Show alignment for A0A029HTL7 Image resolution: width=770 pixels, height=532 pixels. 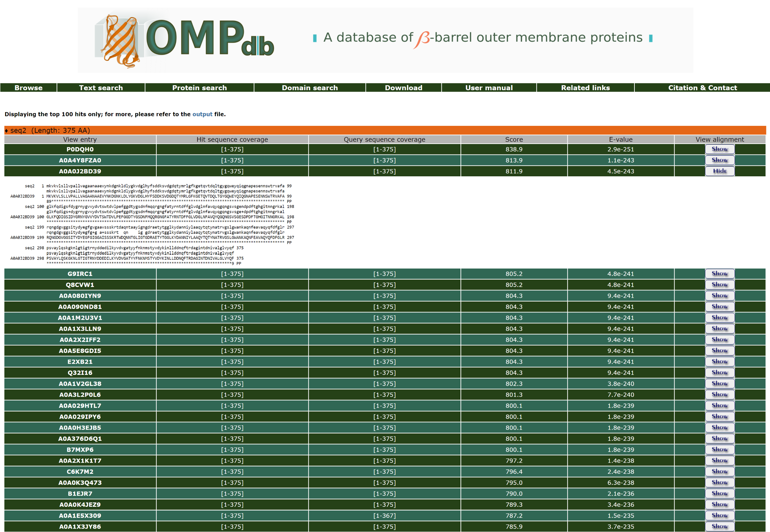[x=720, y=405]
